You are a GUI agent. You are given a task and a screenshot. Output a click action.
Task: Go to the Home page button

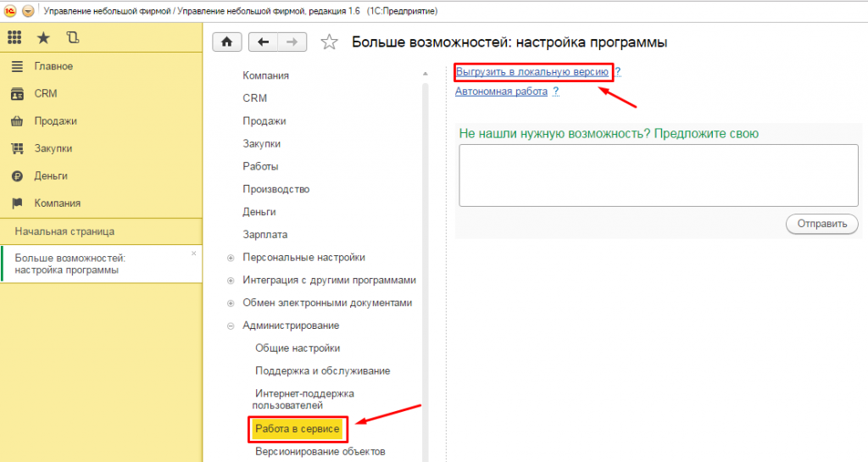[x=227, y=42]
